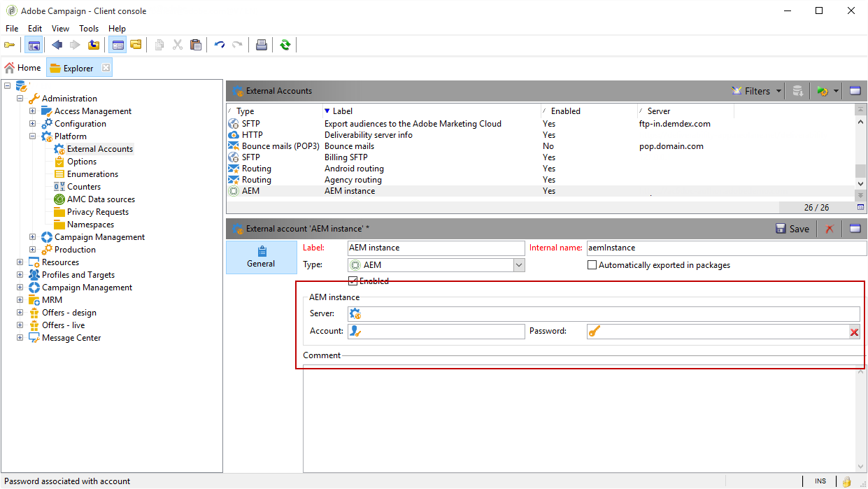Click the undo arrow in the toolbar
The image size is (868, 489).
[220, 45]
